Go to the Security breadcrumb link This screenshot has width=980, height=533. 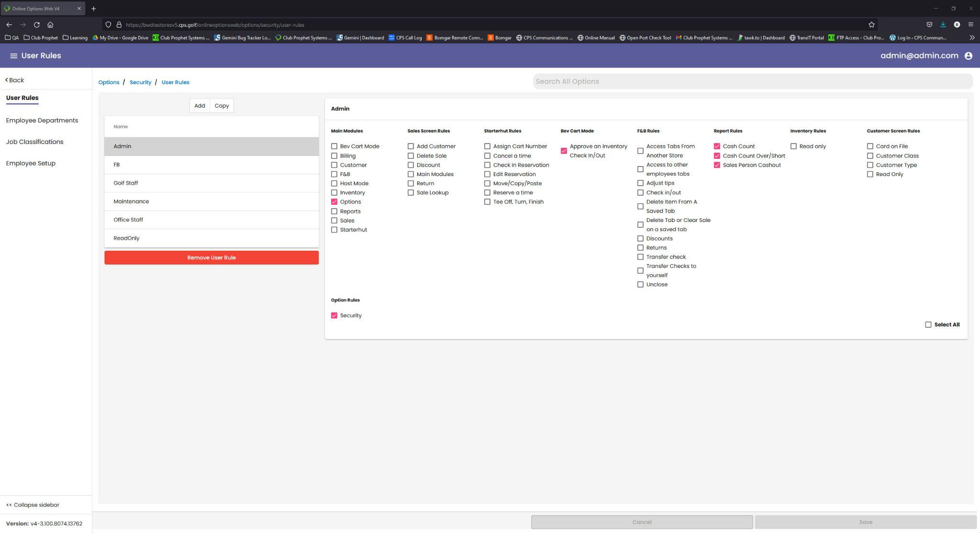140,82
